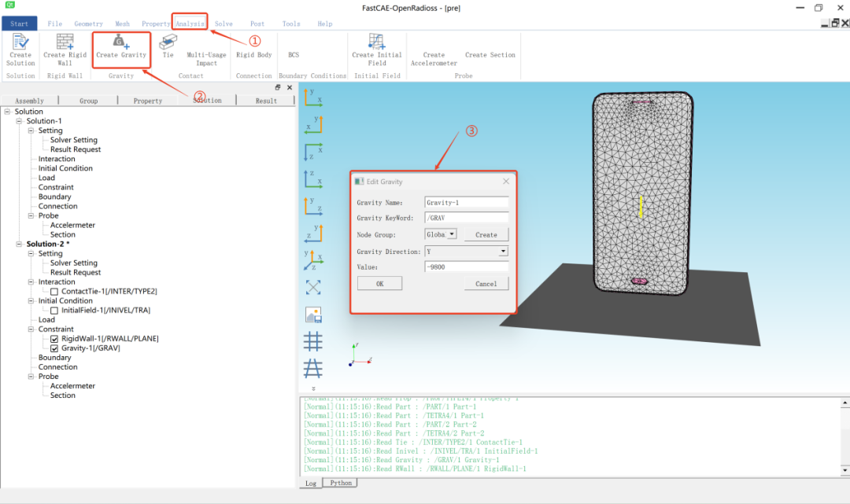Click the Gravity KeyWord input field
Viewport: 850px width, 504px height.
(x=466, y=218)
